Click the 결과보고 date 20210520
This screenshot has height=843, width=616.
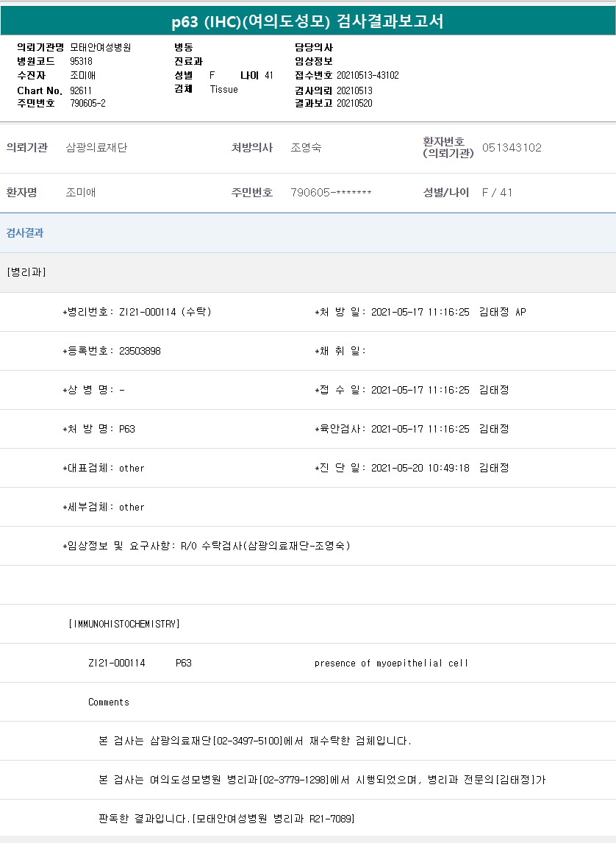point(354,104)
